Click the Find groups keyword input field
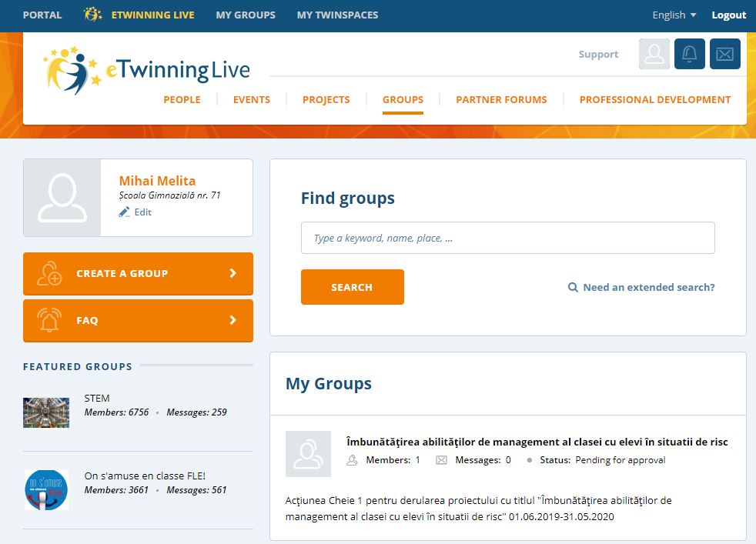Viewport: 756px width, 544px height. pos(507,238)
